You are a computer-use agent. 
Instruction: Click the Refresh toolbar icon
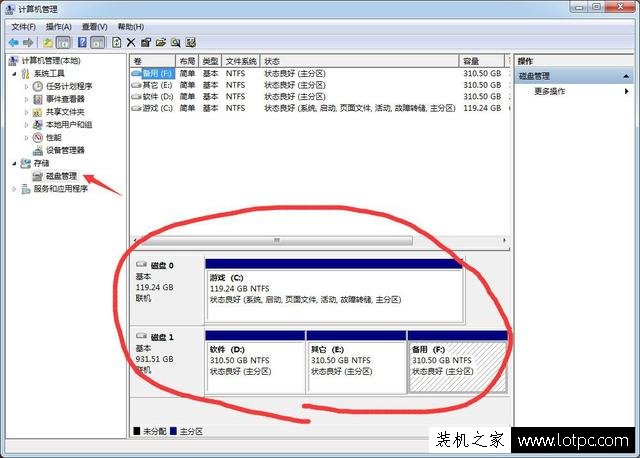click(116, 42)
